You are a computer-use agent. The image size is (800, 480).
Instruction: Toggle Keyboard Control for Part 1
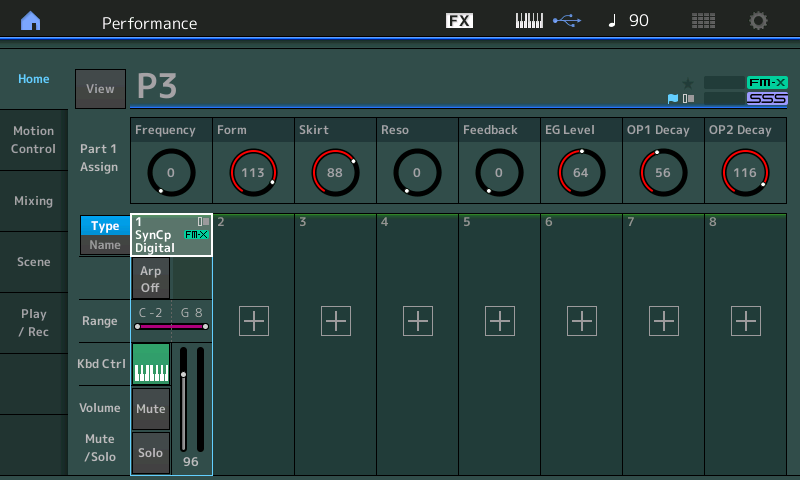pos(151,364)
